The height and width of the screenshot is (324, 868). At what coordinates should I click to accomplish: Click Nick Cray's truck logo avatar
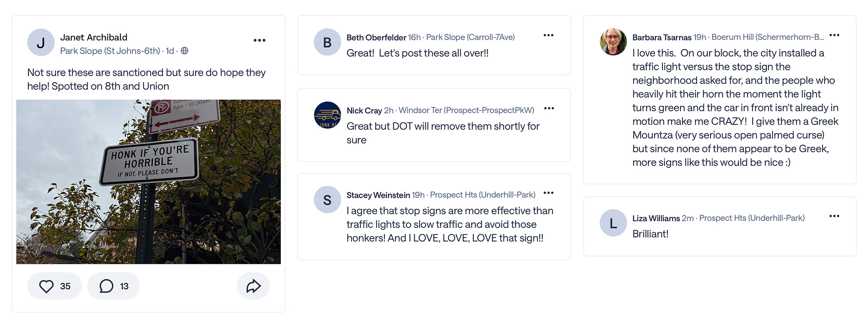click(x=327, y=115)
